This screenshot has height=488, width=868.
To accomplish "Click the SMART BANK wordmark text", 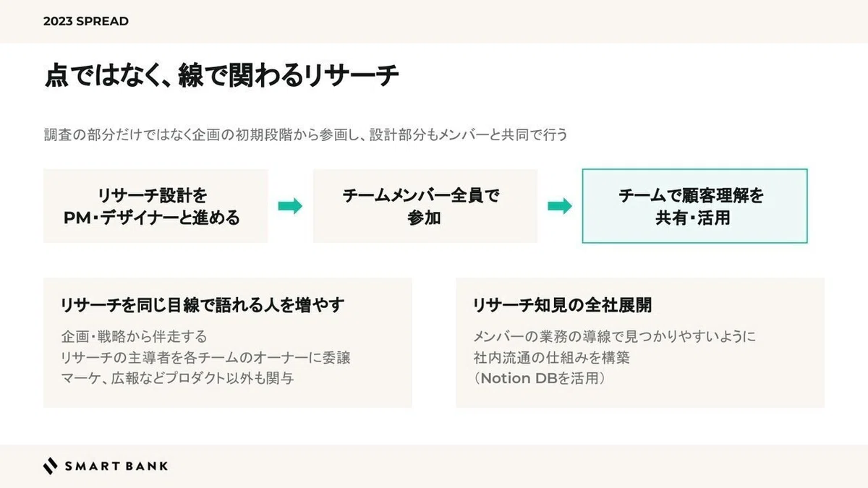I will (116, 466).
